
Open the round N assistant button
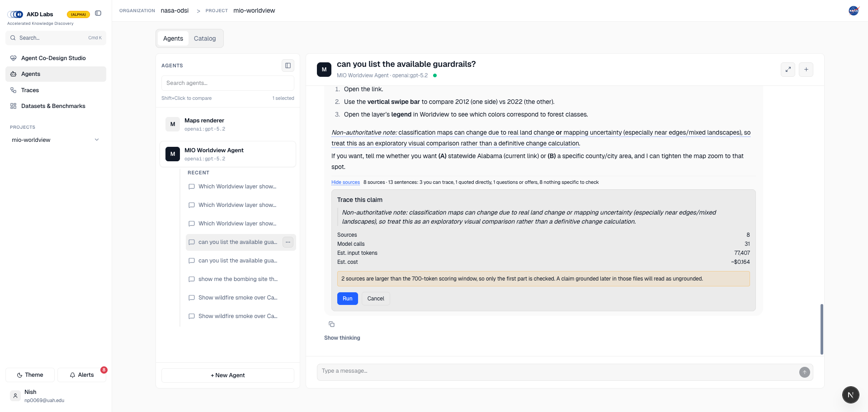pyautogui.click(x=850, y=395)
